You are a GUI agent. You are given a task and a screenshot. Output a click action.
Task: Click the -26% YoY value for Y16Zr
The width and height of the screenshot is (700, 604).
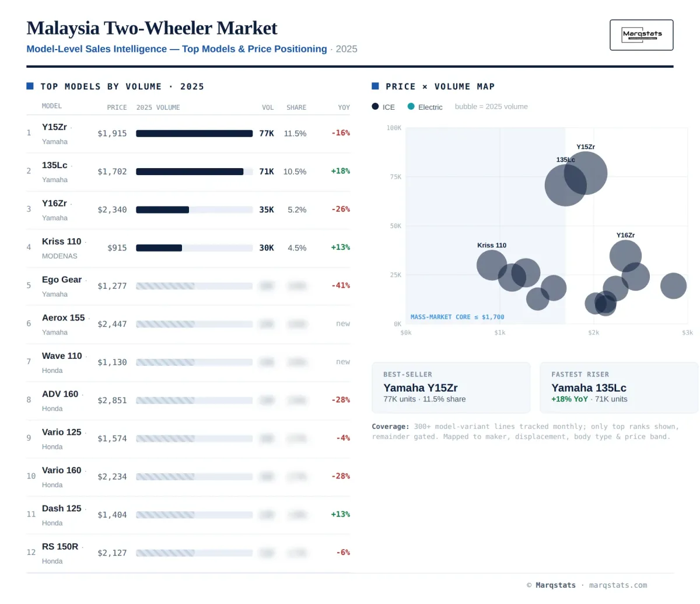pos(341,209)
